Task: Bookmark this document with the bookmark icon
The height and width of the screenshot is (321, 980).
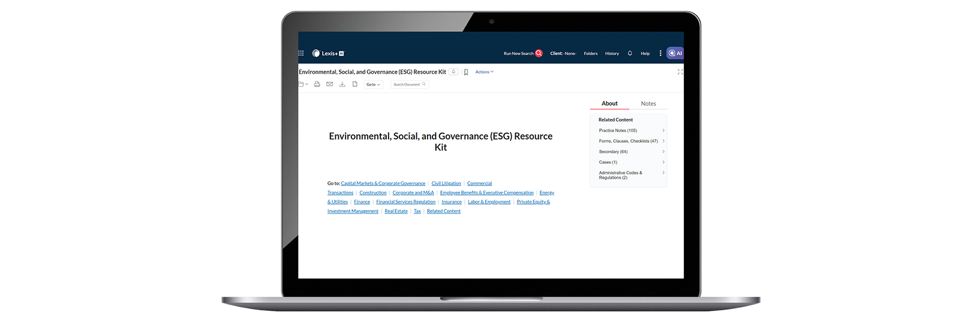Action: (x=466, y=72)
